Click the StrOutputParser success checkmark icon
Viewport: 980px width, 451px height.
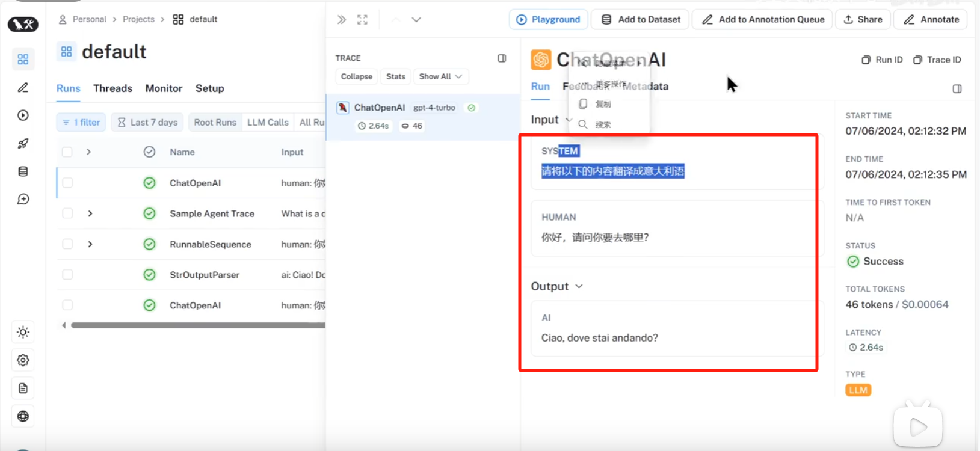pos(149,275)
